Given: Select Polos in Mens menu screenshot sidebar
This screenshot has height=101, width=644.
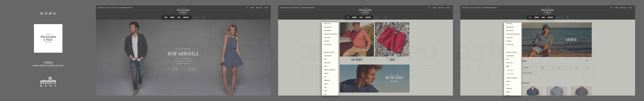Looking at the screenshot, I should (325, 59).
